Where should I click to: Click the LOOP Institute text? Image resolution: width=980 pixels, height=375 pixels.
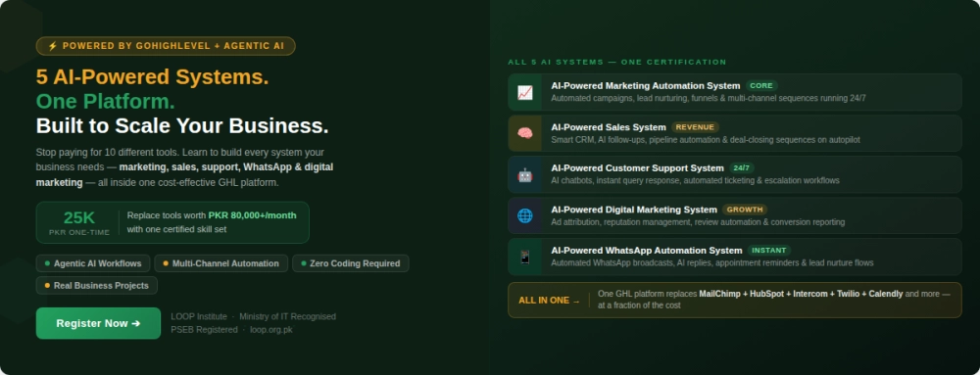[199, 316]
